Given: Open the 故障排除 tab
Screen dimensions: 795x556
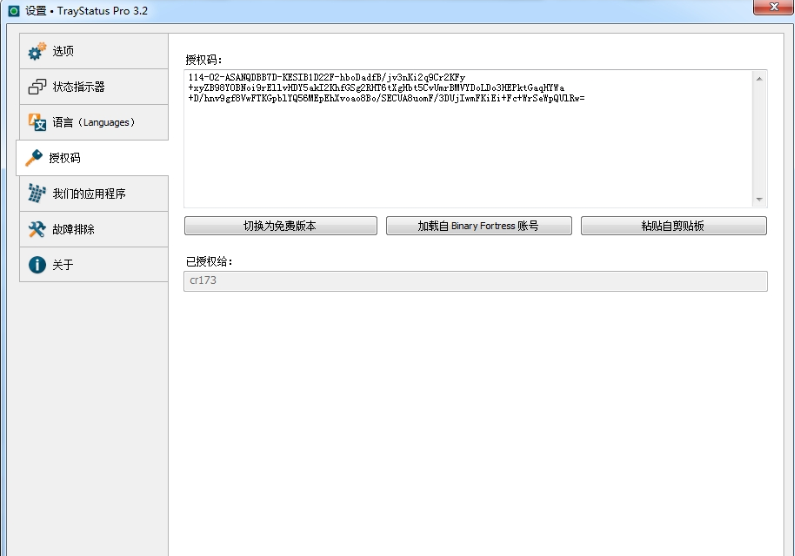Looking at the screenshot, I should tap(94, 229).
